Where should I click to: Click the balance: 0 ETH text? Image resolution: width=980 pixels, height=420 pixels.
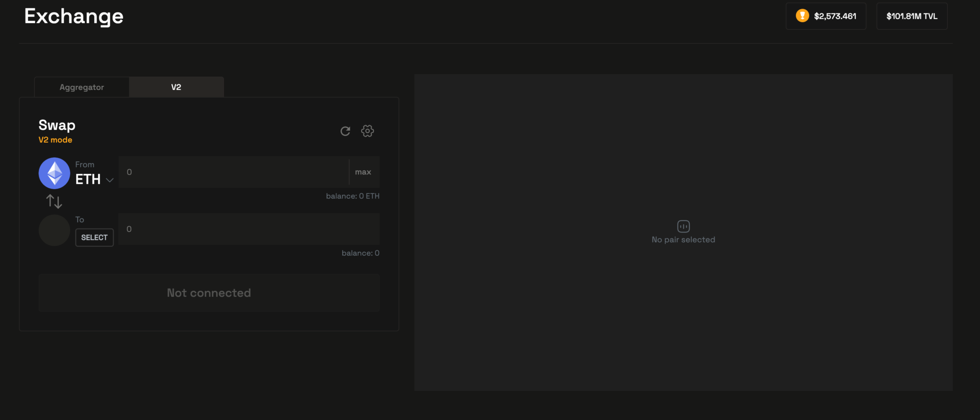click(x=353, y=196)
